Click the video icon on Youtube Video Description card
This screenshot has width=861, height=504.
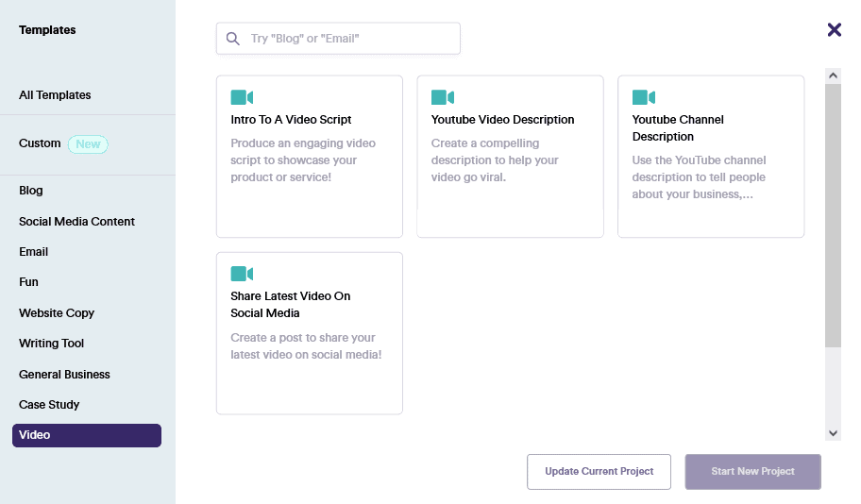click(443, 97)
